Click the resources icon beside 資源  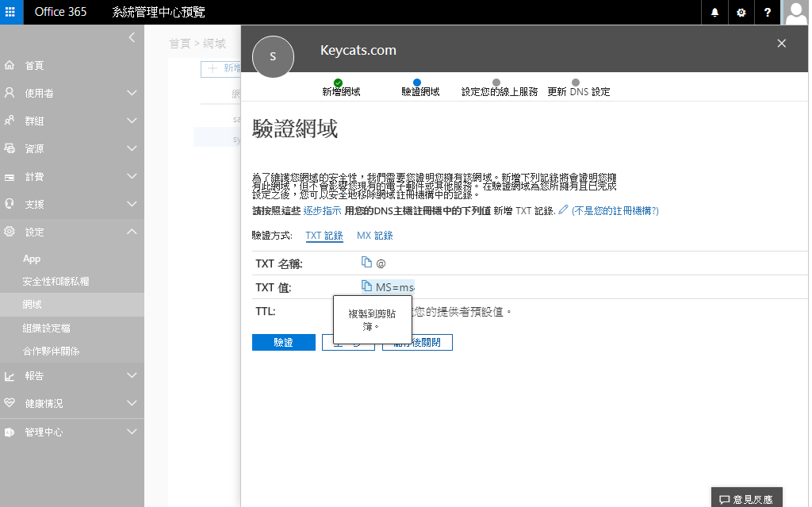coord(10,148)
